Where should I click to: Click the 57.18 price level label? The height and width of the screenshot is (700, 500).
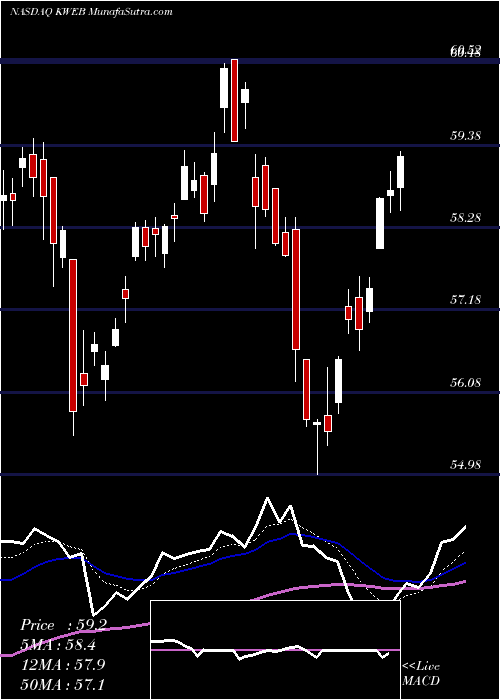coord(465,300)
